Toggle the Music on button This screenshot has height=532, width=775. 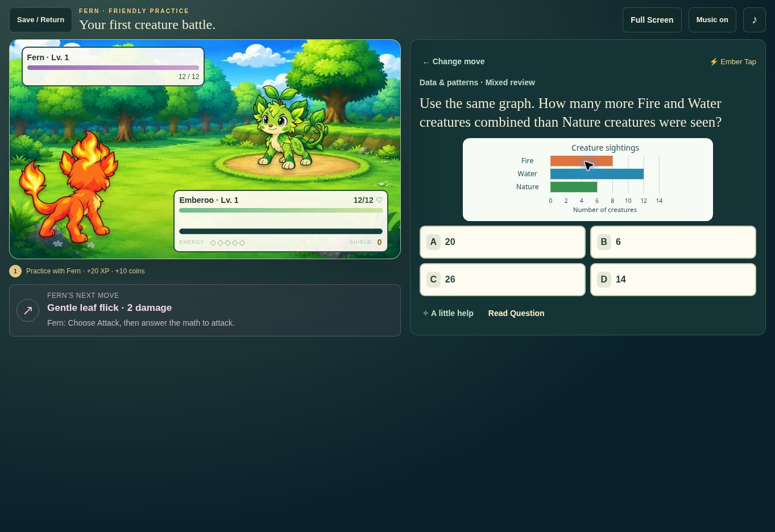click(x=712, y=20)
